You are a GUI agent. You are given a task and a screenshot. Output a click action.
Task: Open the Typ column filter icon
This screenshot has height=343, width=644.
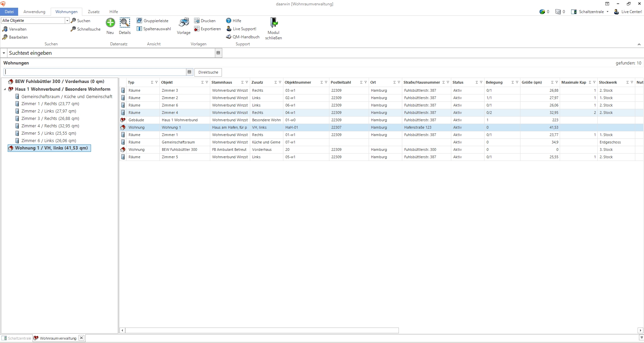coord(156,82)
